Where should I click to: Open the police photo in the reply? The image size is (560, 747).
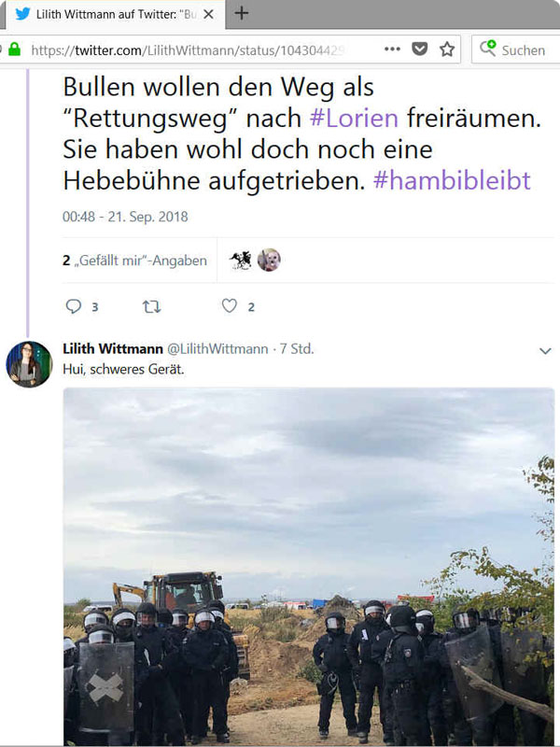(309, 566)
